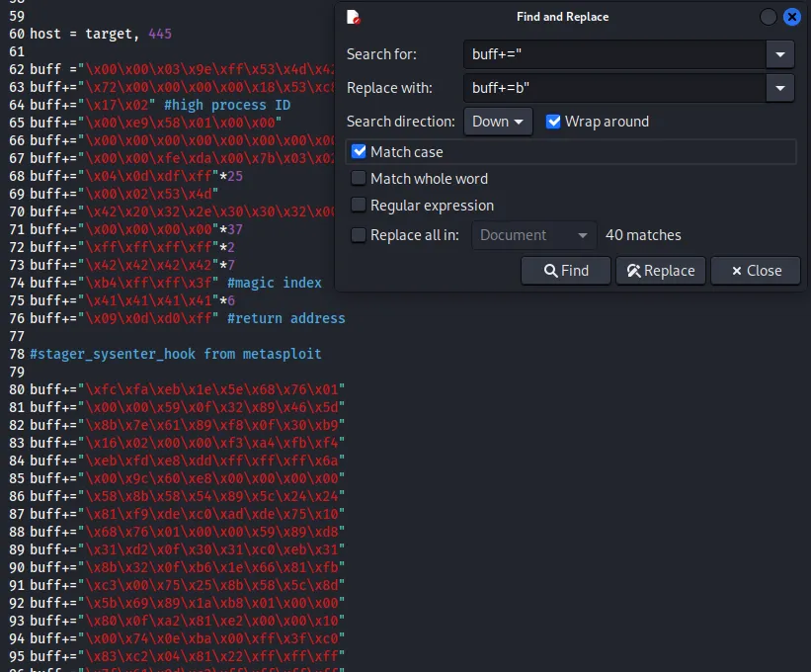Click line number 78 in the gutter
Screen dimensions: 811x672
17,355
